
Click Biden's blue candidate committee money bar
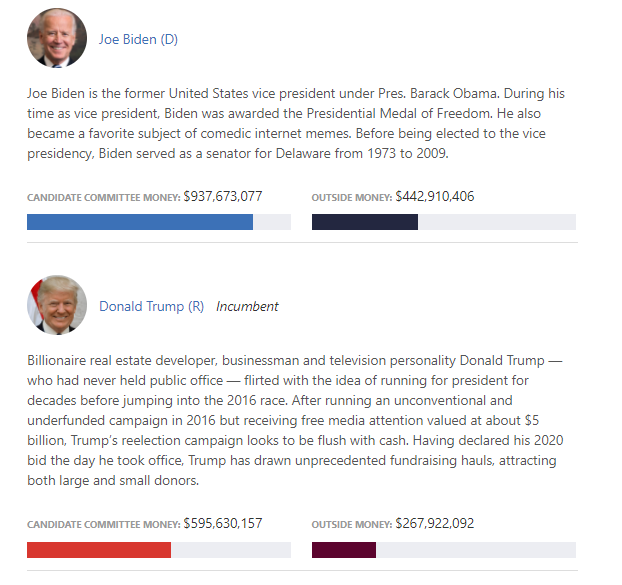tap(140, 222)
